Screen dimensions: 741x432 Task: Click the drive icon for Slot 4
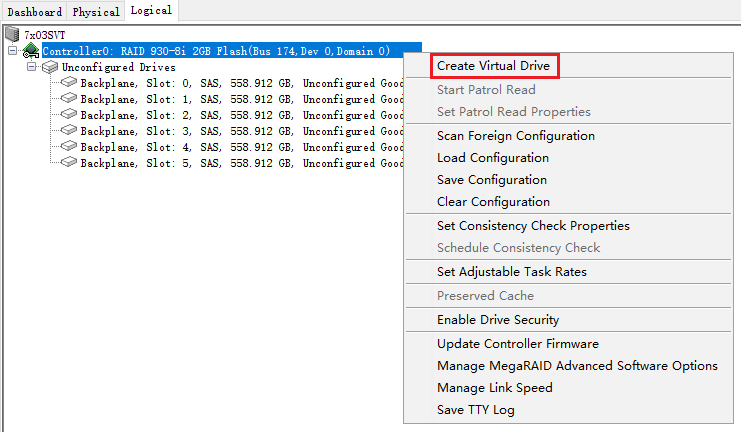pyautogui.click(x=69, y=147)
